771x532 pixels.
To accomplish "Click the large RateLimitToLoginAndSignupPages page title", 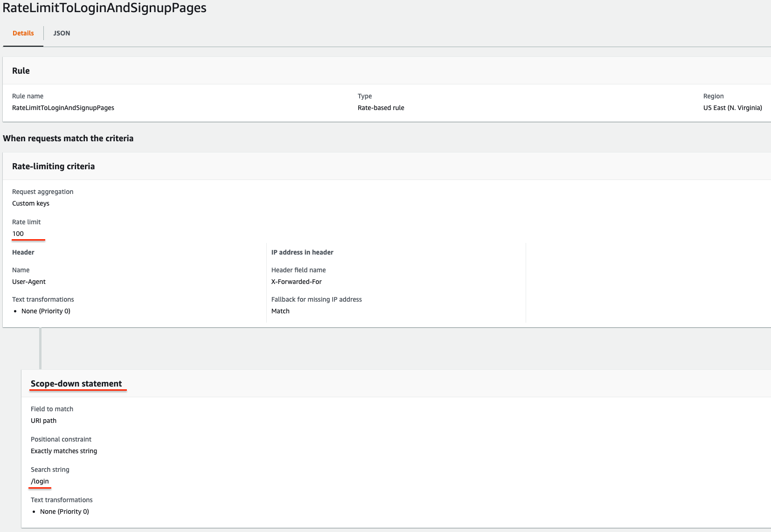I will point(104,8).
